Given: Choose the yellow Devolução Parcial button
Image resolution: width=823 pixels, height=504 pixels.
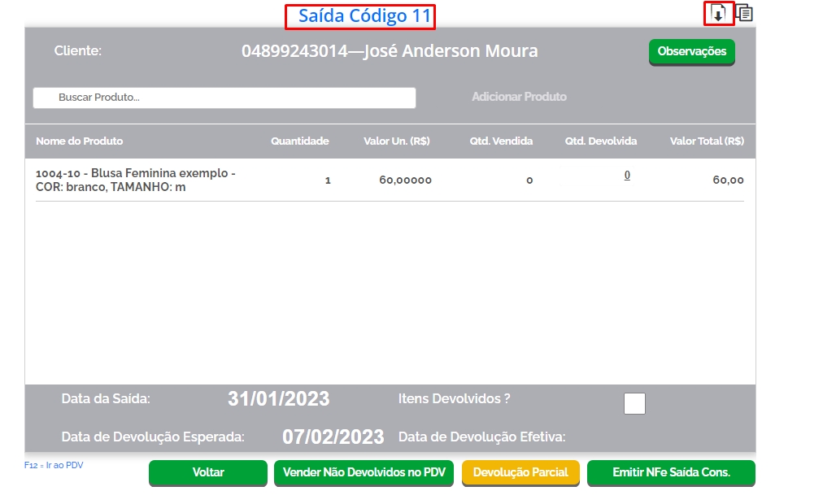Looking at the screenshot, I should (520, 472).
